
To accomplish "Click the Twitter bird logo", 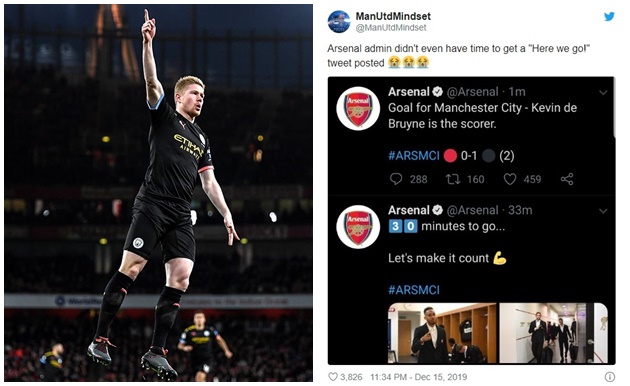I will tap(610, 16).
